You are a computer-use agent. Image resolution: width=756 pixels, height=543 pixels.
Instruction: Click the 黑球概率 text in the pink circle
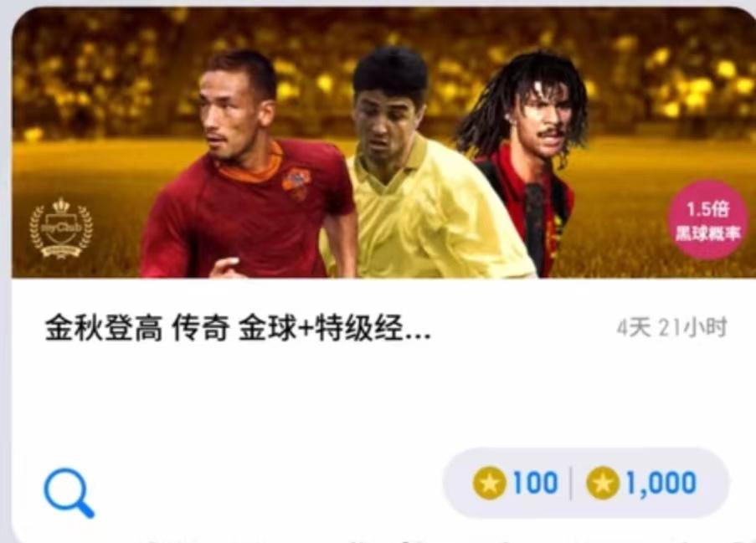707,233
